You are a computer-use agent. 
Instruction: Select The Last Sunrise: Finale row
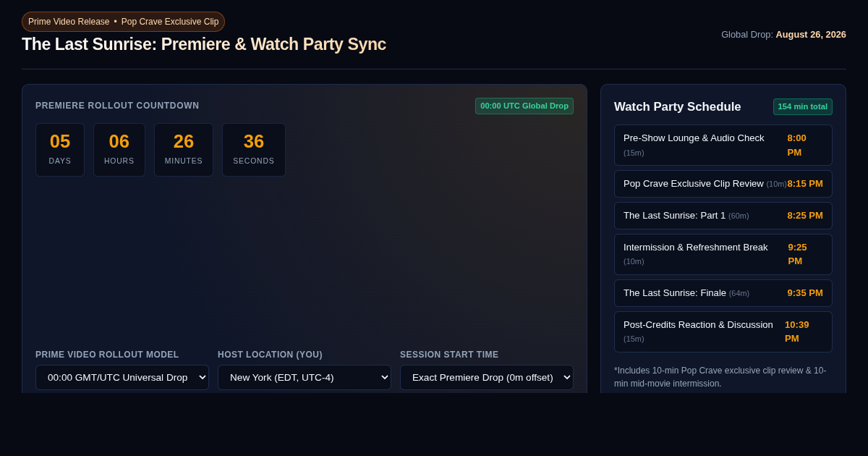point(723,293)
